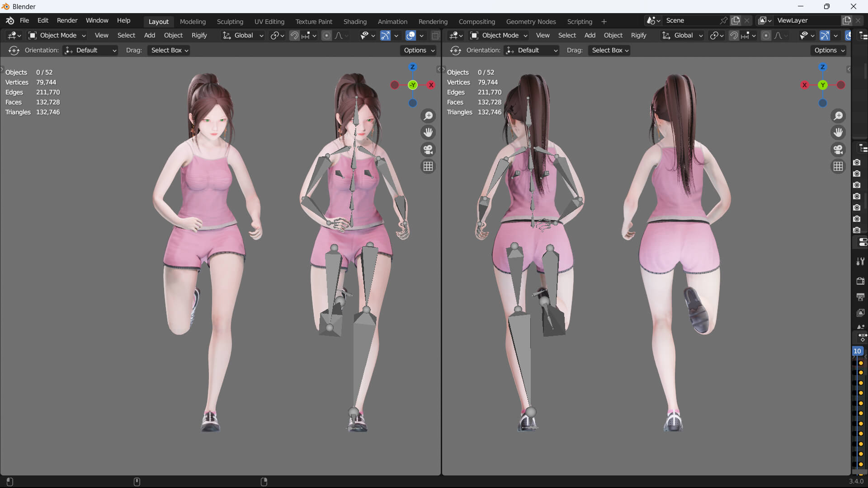The width and height of the screenshot is (868, 488).
Task: Add a new ViewLayer with the copy icon
Action: [846, 20]
